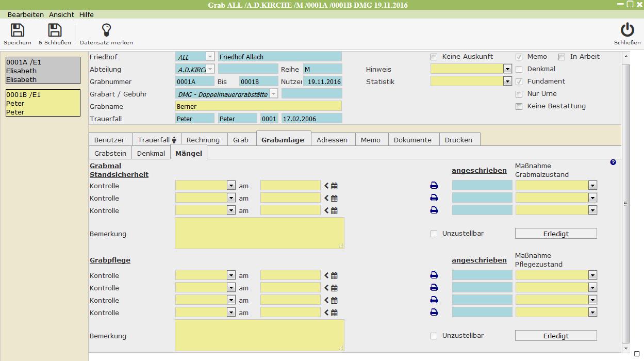Open the Statistik dropdown

pyautogui.click(x=507, y=81)
